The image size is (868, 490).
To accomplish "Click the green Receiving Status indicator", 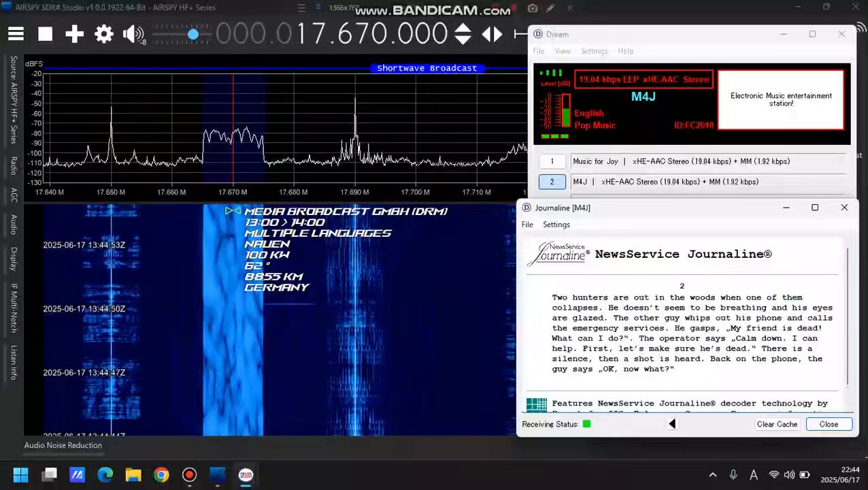I will [x=586, y=424].
